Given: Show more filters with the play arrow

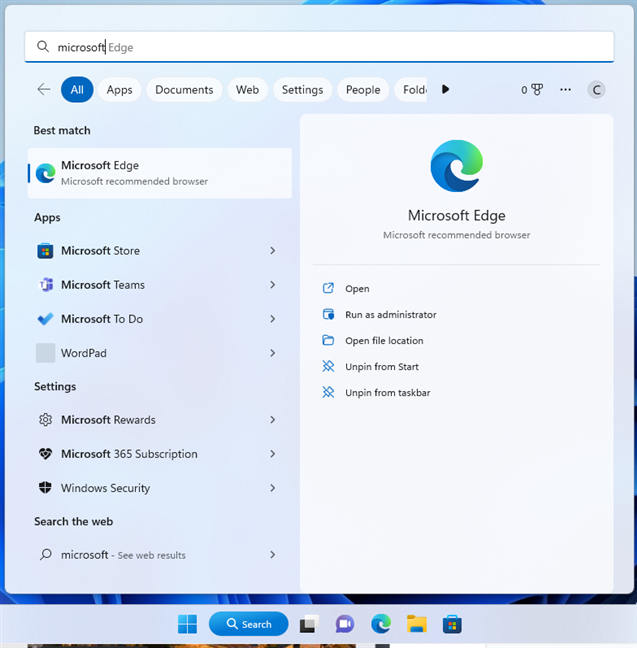Looking at the screenshot, I should [x=445, y=89].
